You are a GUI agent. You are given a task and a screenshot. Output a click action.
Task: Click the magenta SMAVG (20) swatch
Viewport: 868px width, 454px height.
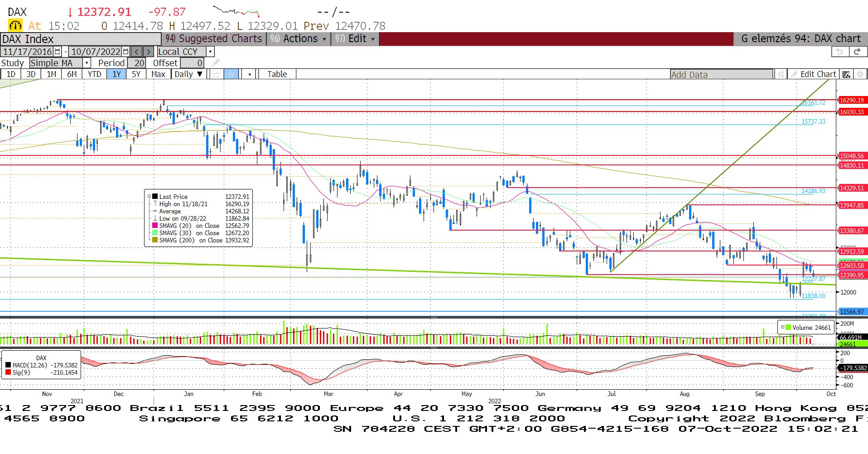[x=155, y=226]
